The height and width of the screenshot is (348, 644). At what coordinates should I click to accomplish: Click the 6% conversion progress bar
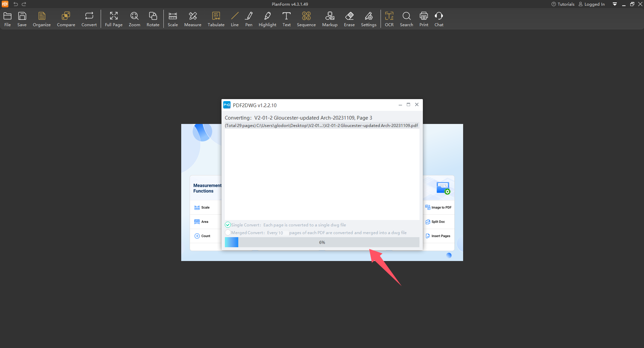pyautogui.click(x=322, y=242)
